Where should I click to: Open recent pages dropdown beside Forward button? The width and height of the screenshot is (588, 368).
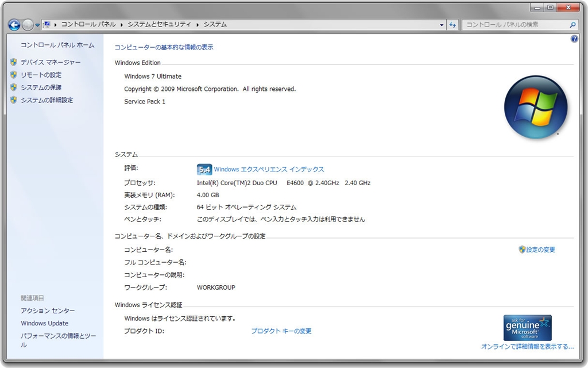coord(37,25)
